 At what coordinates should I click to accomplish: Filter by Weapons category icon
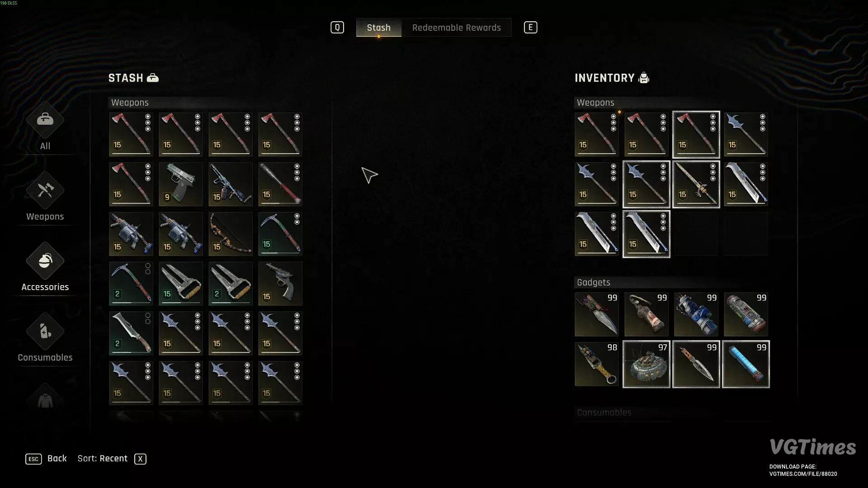coord(45,190)
